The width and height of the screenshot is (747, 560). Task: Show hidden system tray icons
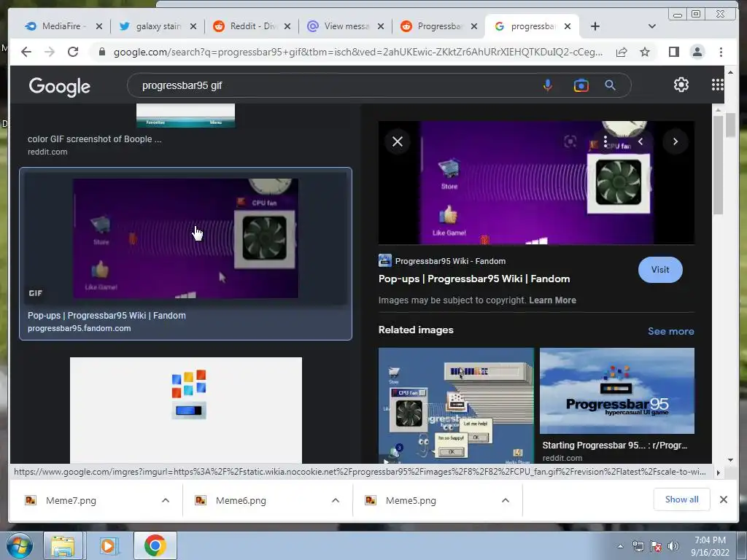pos(620,546)
